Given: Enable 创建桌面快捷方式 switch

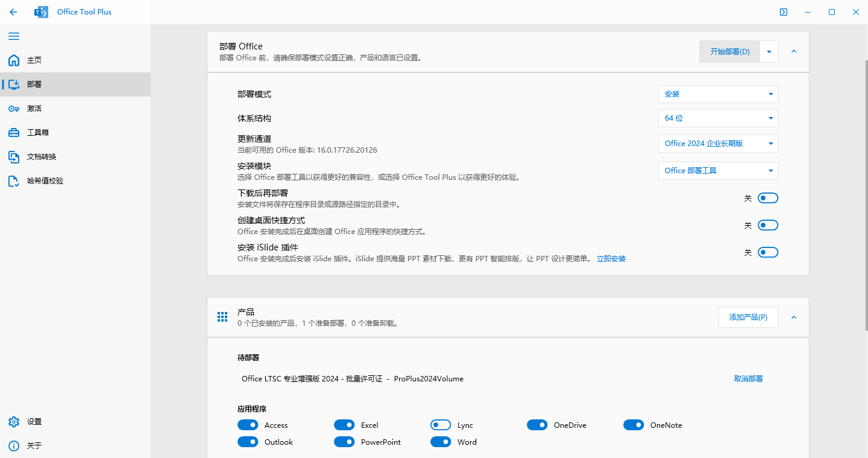Looking at the screenshot, I should coord(768,225).
